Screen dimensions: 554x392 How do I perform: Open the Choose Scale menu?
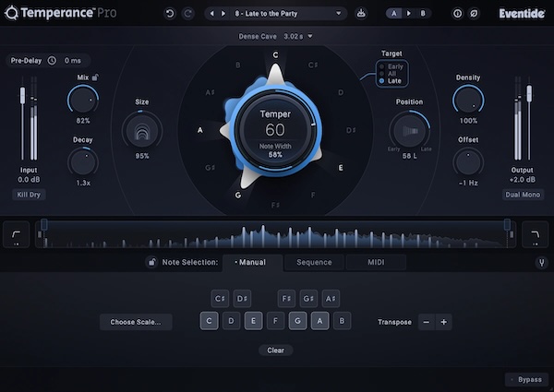click(136, 322)
